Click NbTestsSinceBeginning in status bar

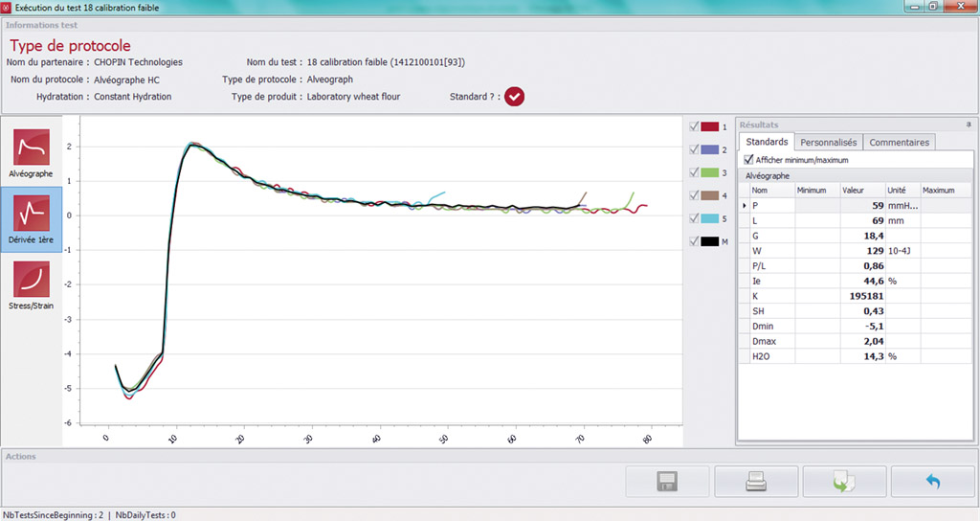click(55, 514)
